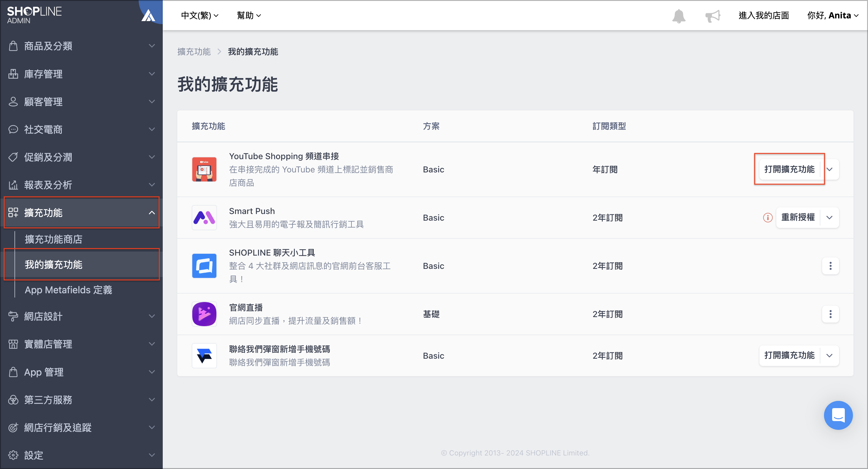Click the Smart Push app name
The width and height of the screenshot is (868, 469).
click(252, 211)
